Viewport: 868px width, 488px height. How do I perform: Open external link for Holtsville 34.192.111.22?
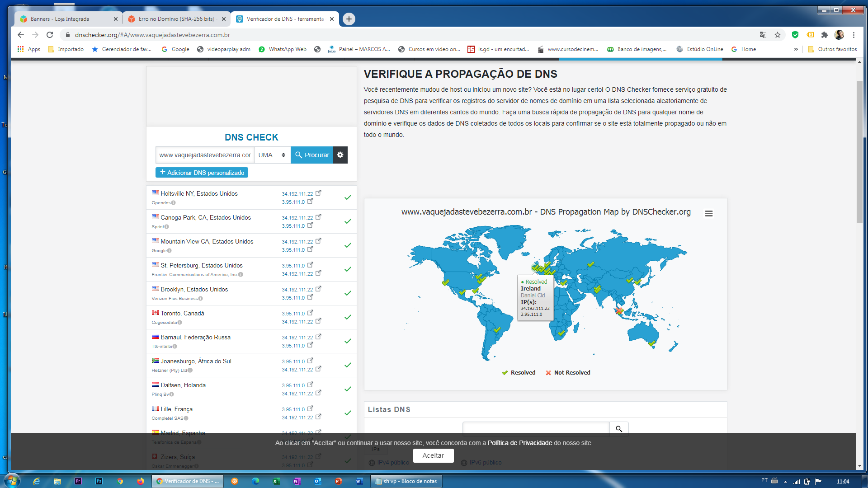click(x=318, y=193)
